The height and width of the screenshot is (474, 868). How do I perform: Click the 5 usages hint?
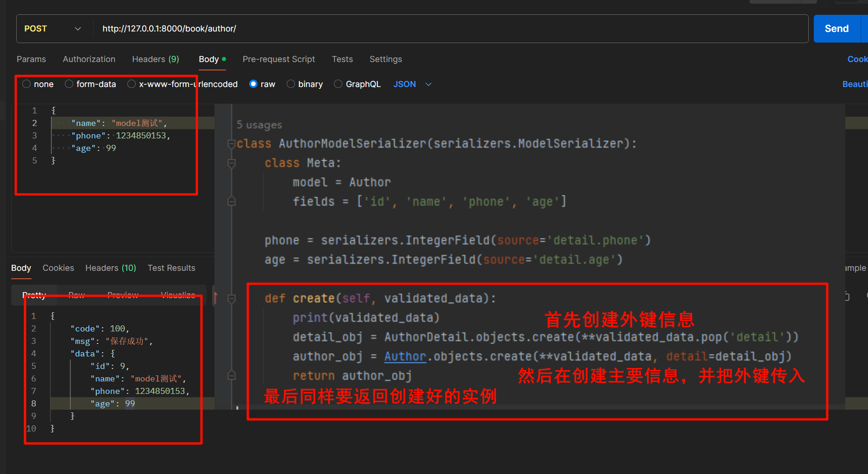coord(259,125)
